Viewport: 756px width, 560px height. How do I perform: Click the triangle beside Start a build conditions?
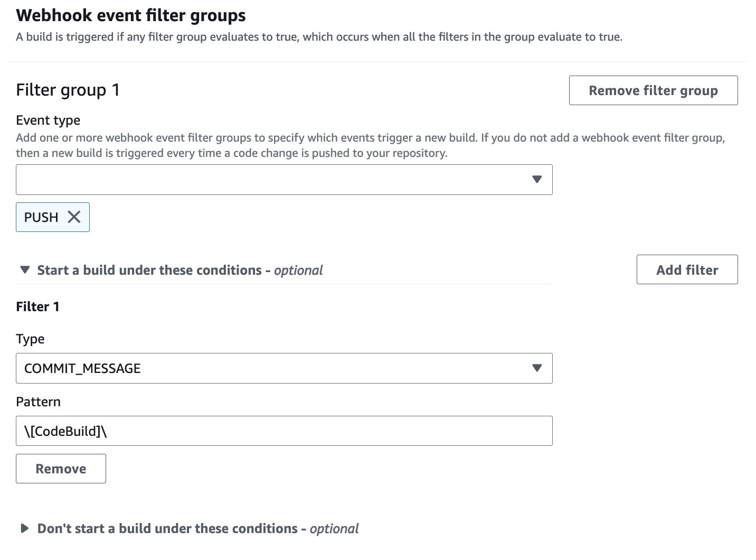[x=24, y=269]
